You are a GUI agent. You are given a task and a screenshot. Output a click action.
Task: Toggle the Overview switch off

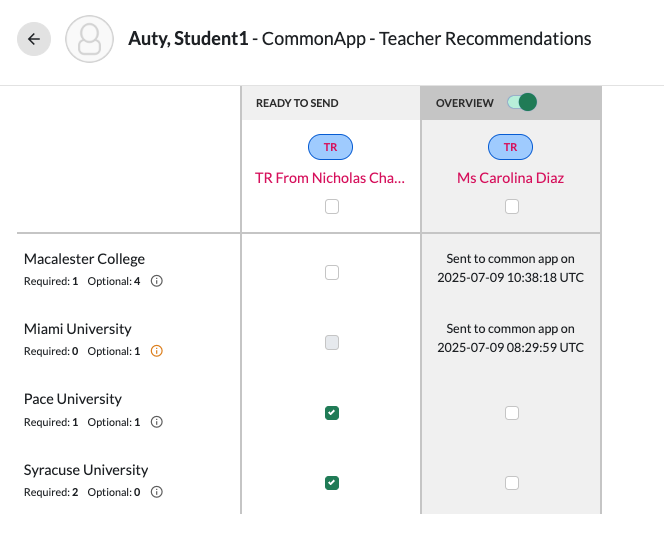click(x=522, y=102)
